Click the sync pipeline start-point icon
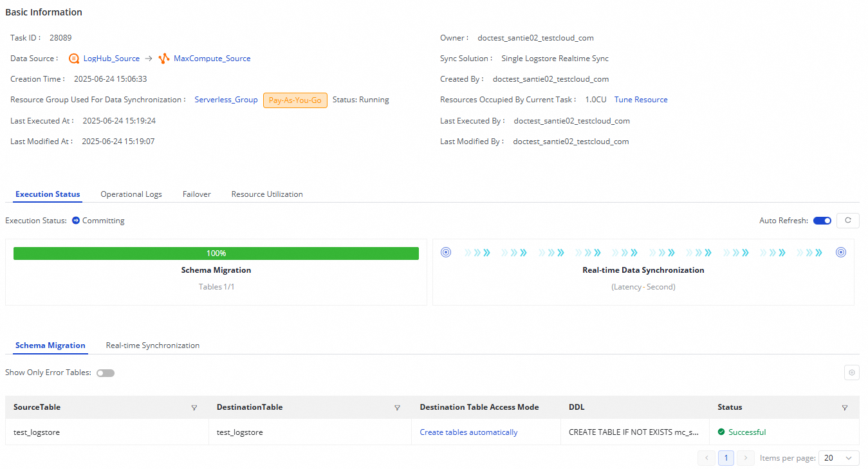 click(446, 252)
